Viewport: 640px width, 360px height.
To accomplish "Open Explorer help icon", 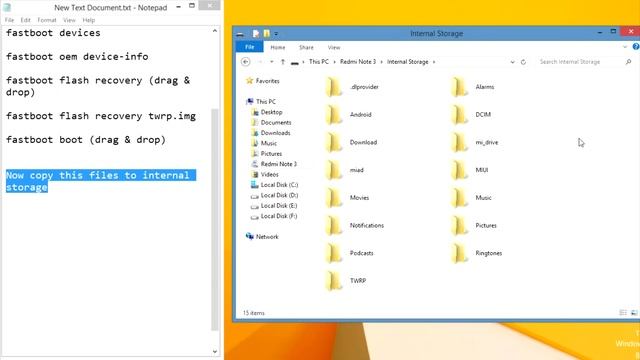I will [x=636, y=47].
